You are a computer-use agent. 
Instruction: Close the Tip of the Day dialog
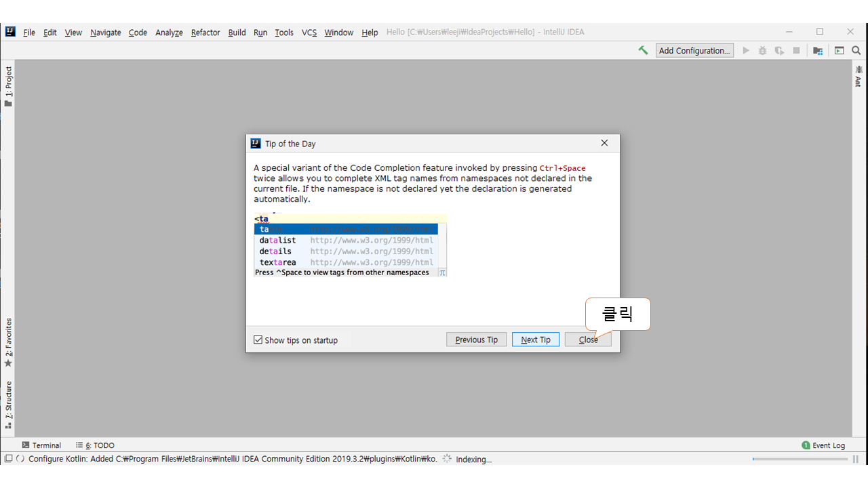point(588,340)
